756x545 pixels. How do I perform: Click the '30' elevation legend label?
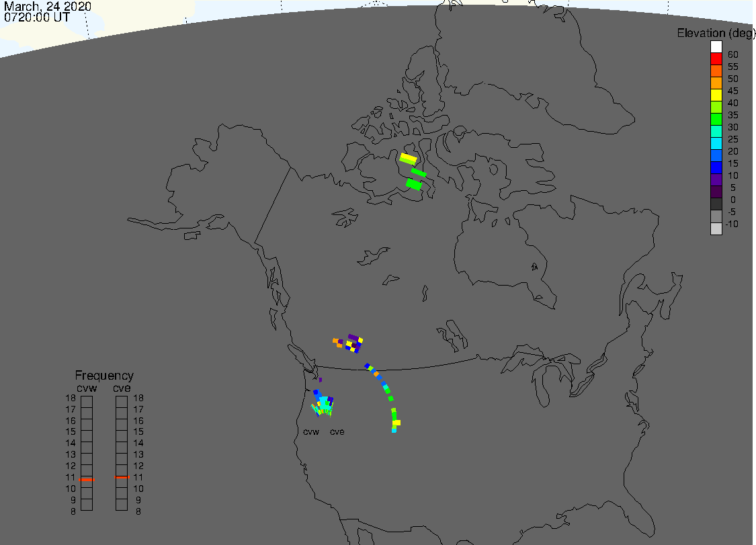coord(733,127)
